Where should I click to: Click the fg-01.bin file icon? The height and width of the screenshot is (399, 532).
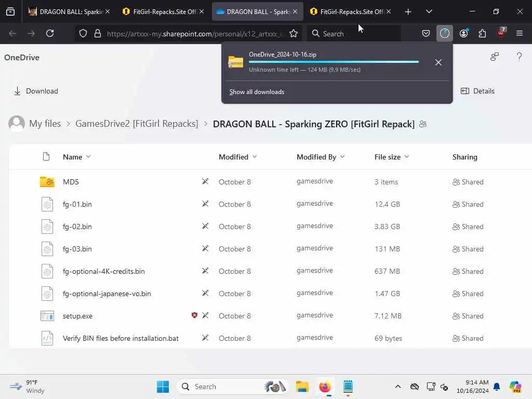point(47,204)
